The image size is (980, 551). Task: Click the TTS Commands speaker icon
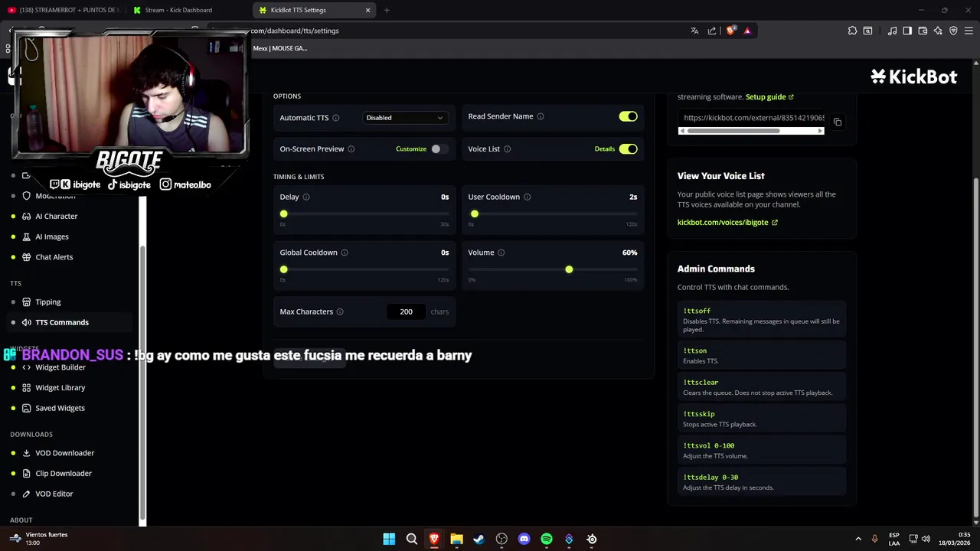pos(26,322)
